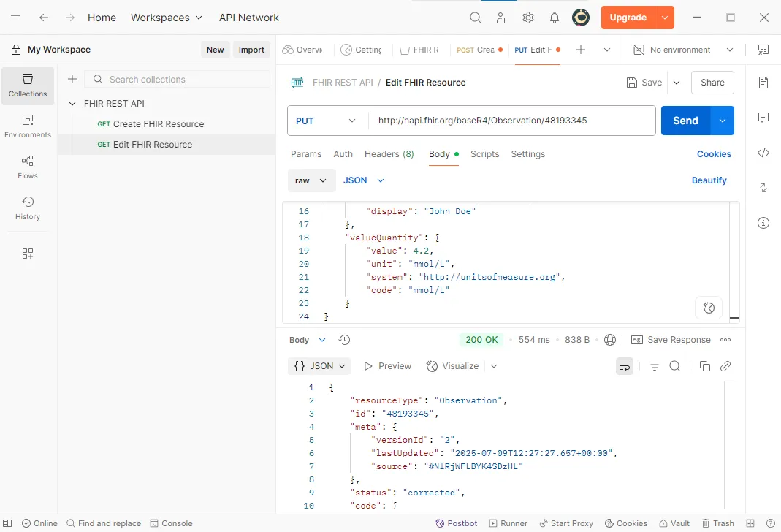781x532 pixels.
Task: Go forward with the right arrow
Action: [70, 18]
